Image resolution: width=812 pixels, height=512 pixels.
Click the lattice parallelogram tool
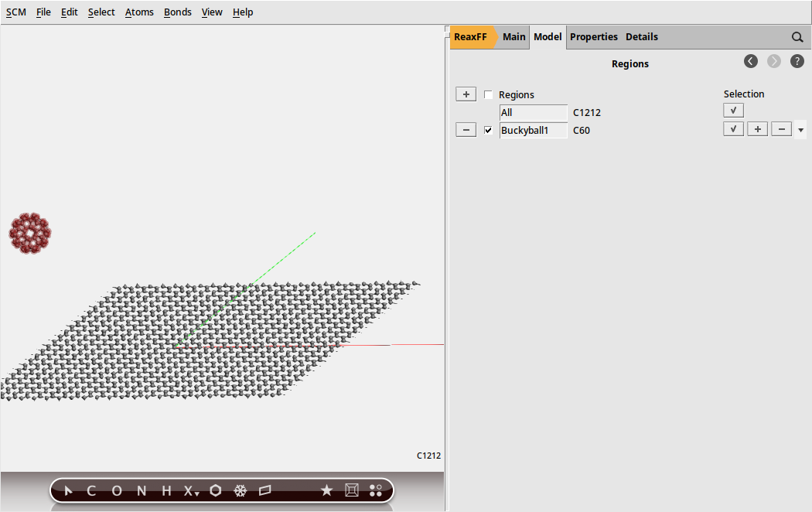(264, 490)
